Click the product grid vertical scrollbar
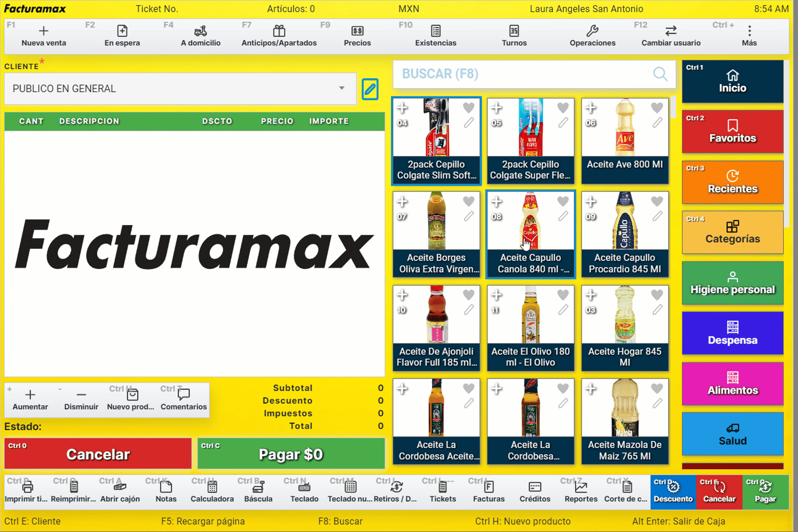 click(673, 107)
